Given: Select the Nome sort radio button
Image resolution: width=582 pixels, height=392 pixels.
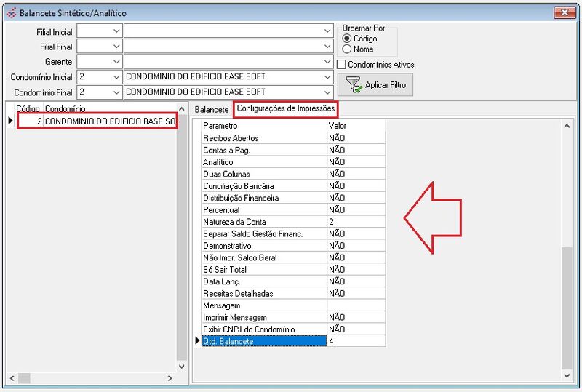Looking at the screenshot, I should [x=347, y=49].
